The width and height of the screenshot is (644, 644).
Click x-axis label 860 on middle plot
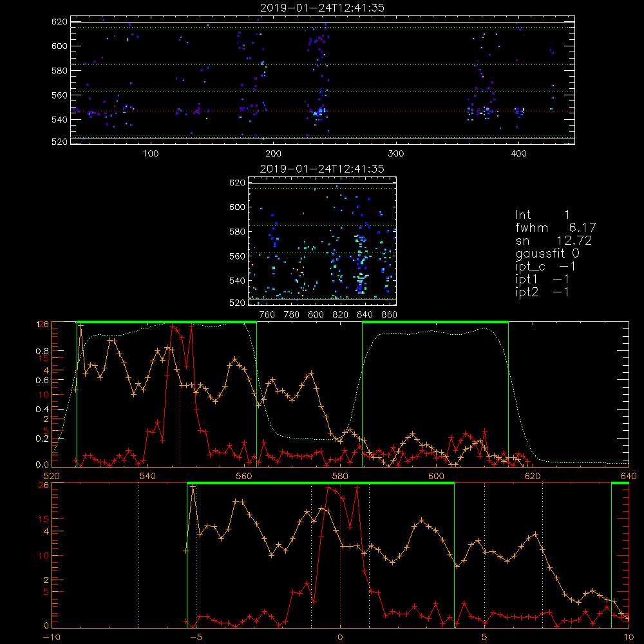click(x=390, y=315)
